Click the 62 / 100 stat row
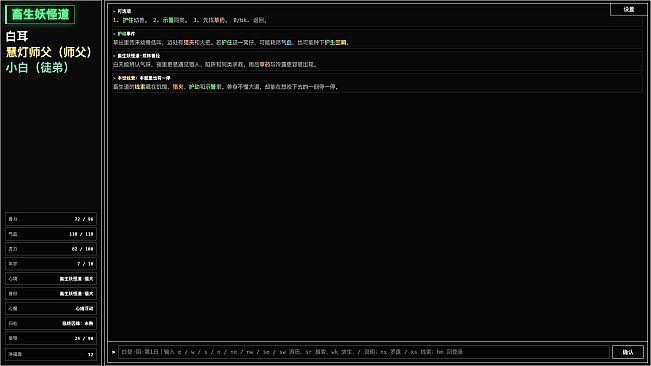 51,249
